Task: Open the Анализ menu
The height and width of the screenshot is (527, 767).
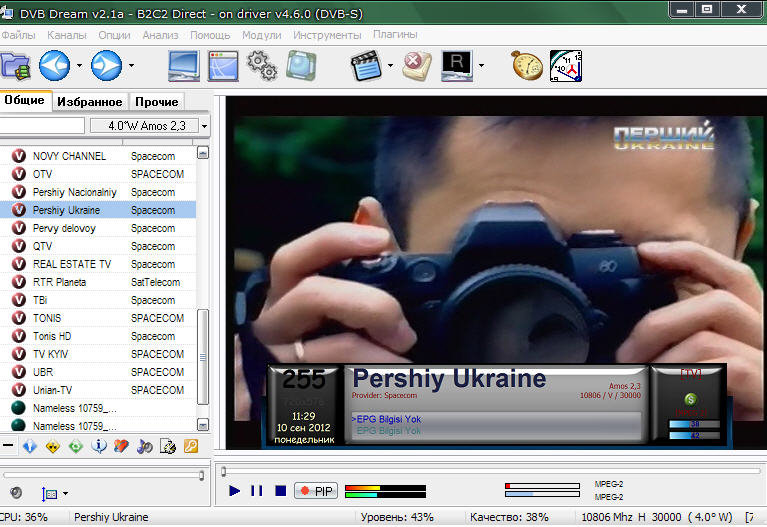Action: [160, 35]
